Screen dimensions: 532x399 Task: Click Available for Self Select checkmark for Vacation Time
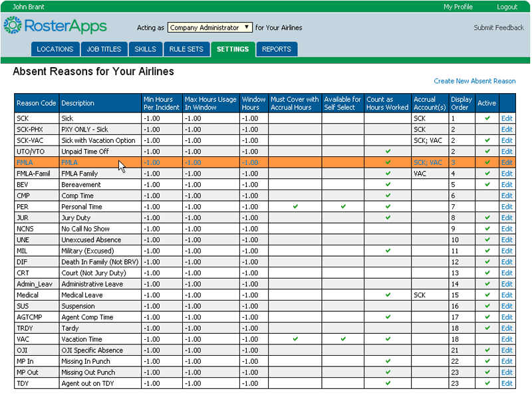[343, 339]
